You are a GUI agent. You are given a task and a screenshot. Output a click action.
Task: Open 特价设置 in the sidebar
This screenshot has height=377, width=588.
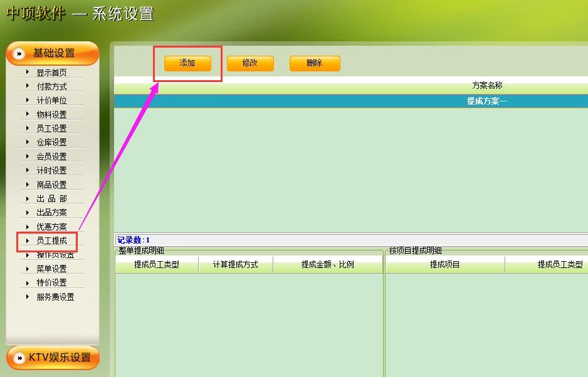pos(51,282)
